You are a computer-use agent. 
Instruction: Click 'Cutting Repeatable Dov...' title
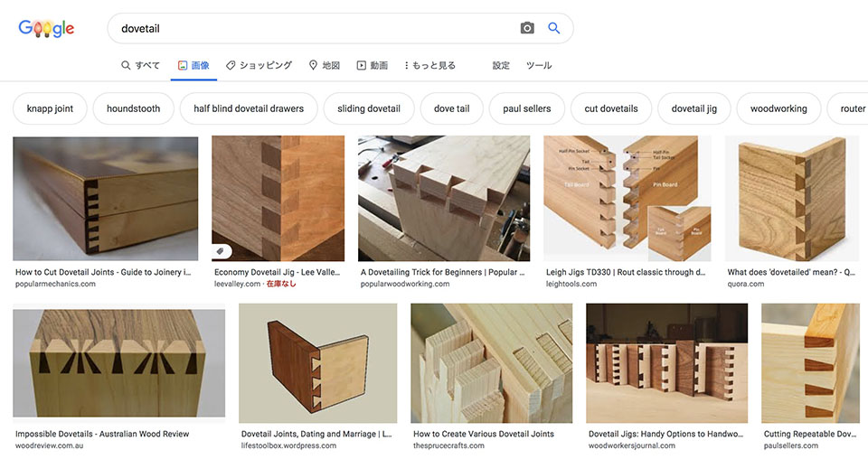tap(810, 434)
